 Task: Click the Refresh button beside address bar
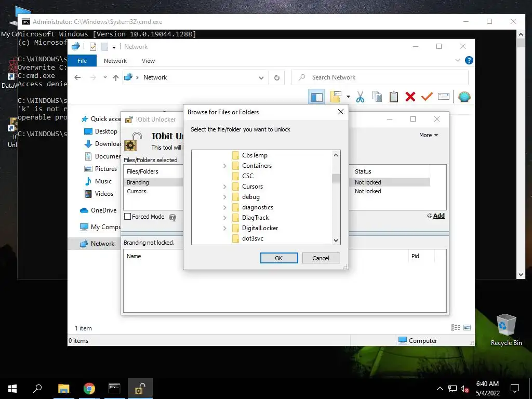click(x=277, y=78)
